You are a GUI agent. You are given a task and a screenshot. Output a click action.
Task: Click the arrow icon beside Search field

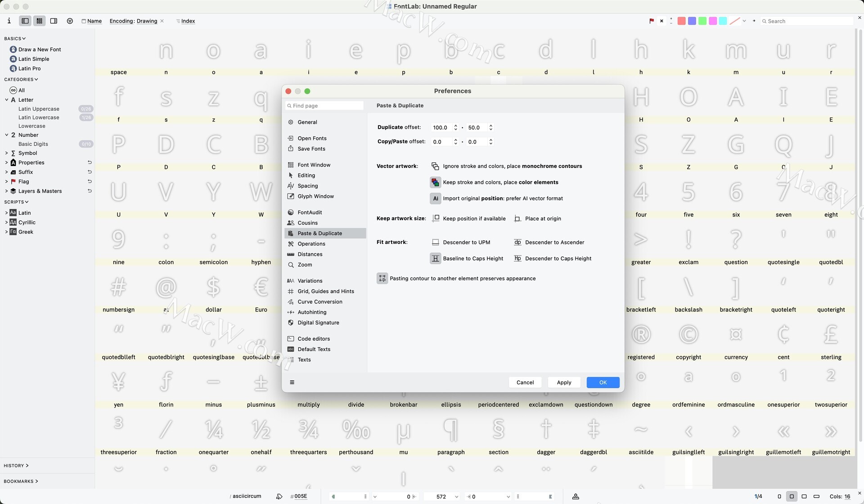point(754,21)
